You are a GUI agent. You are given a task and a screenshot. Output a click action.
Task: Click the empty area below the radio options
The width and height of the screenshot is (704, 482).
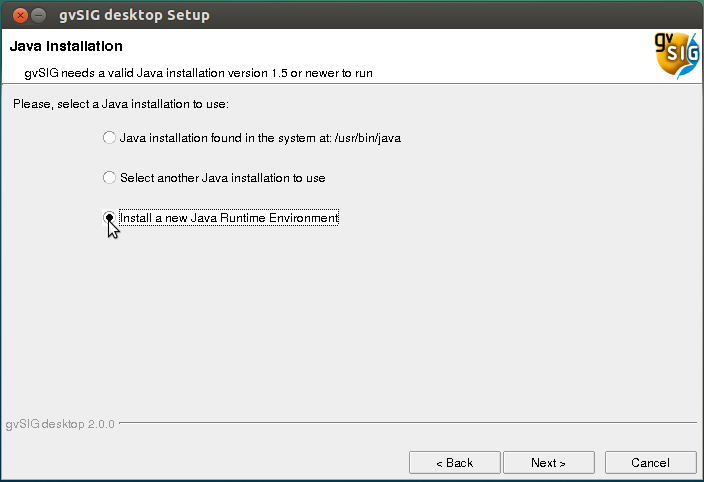pyautogui.click(x=350, y=320)
